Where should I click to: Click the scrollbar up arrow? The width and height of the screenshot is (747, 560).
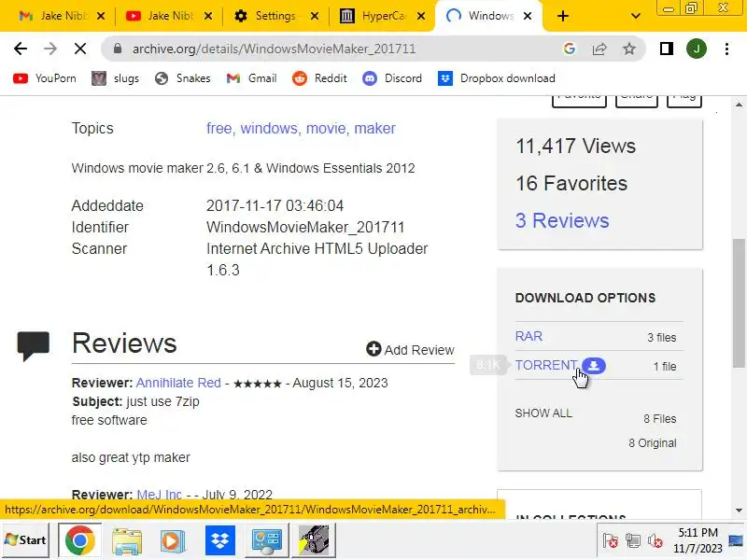(739, 105)
